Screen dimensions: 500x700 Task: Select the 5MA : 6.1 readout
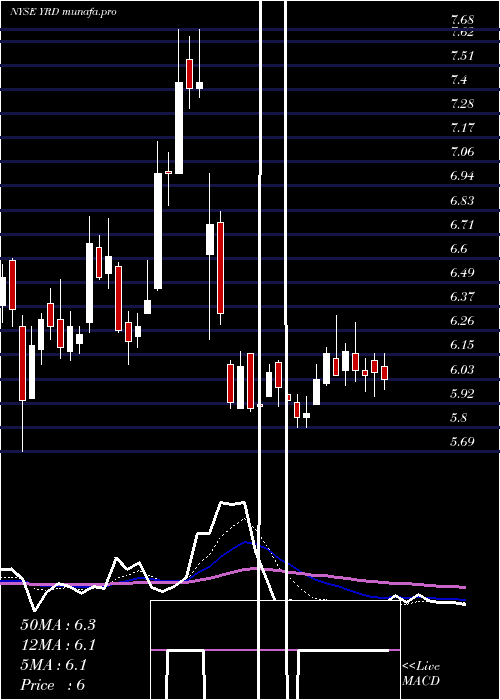[x=54, y=665]
